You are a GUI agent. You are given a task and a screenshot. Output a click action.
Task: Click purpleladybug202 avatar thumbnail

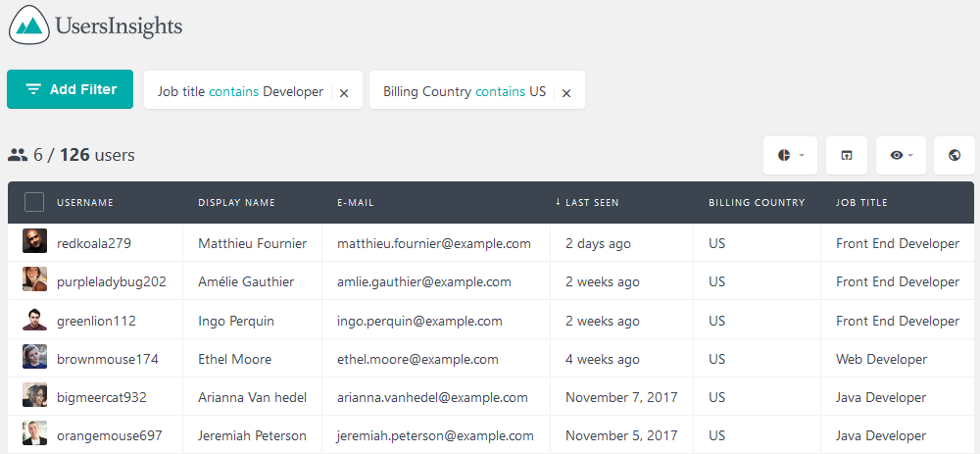34,278
